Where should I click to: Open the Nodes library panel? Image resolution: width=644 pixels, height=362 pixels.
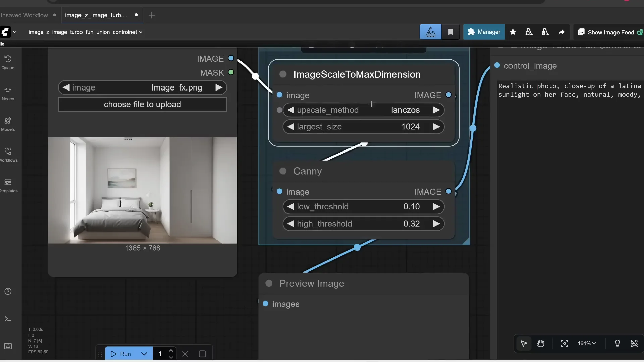click(x=8, y=93)
